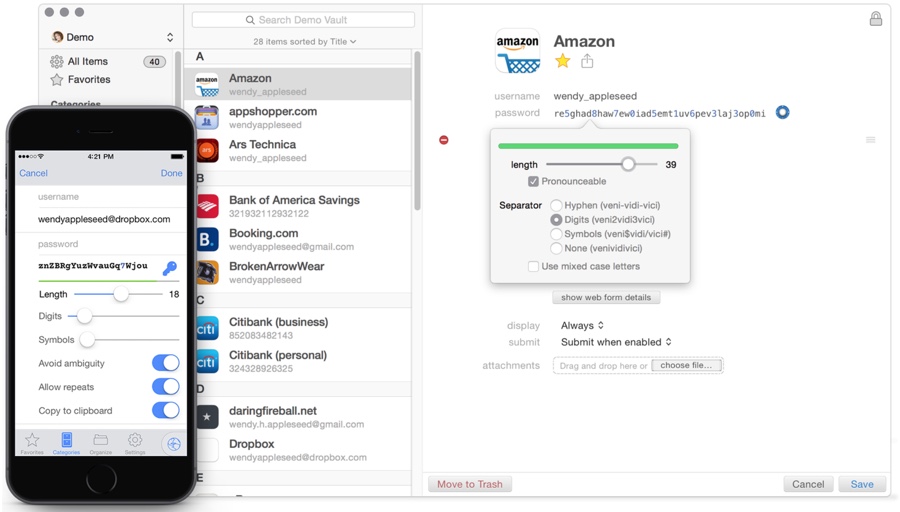Click show web form details button
The width and height of the screenshot is (900, 512).
[x=606, y=297]
